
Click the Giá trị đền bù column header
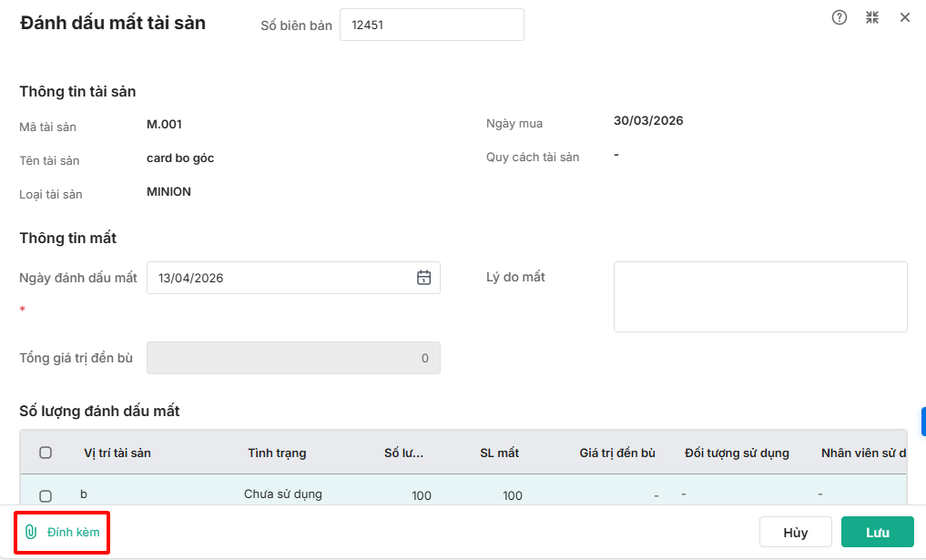[x=617, y=453]
